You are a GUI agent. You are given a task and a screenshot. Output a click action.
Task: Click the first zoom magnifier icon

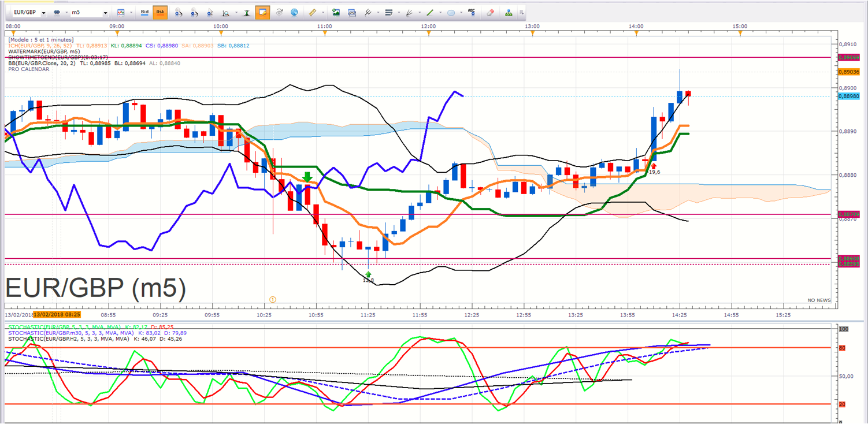tap(178, 12)
